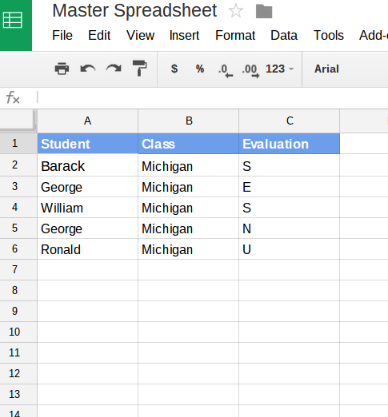This screenshot has width=388, height=417.
Task: Select the William cell
Action: [88, 208]
